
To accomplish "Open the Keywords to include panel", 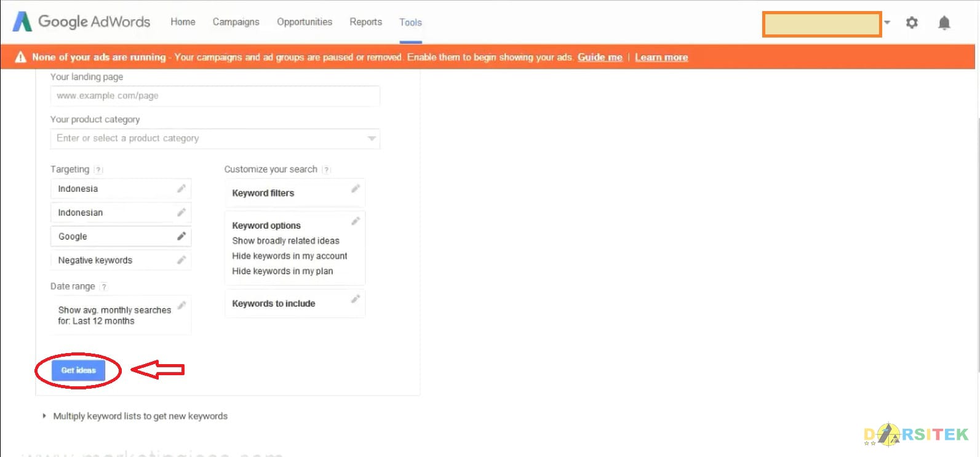I will pos(295,304).
